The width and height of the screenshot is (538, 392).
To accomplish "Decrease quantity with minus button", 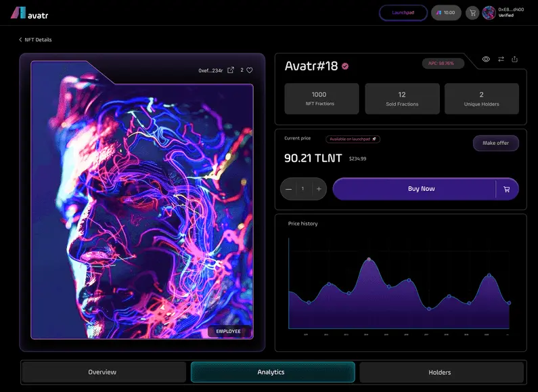I will (289, 189).
